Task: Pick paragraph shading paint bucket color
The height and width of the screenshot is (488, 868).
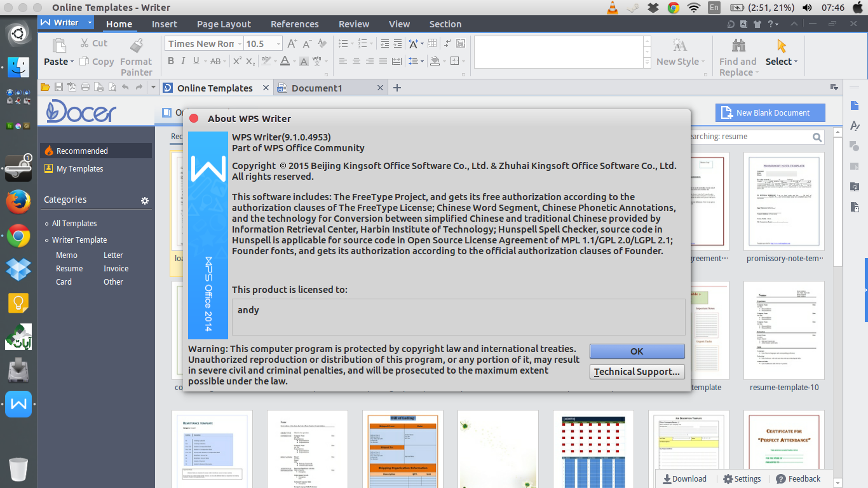Action: coord(435,61)
